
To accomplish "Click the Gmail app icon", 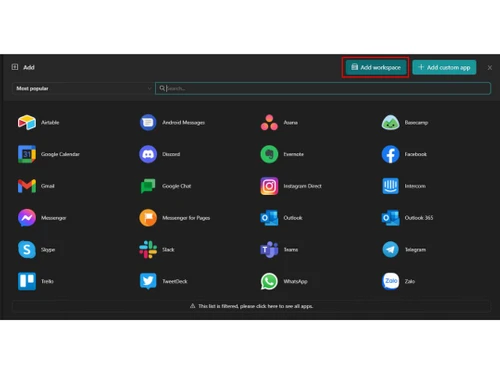I will pos(27,186).
